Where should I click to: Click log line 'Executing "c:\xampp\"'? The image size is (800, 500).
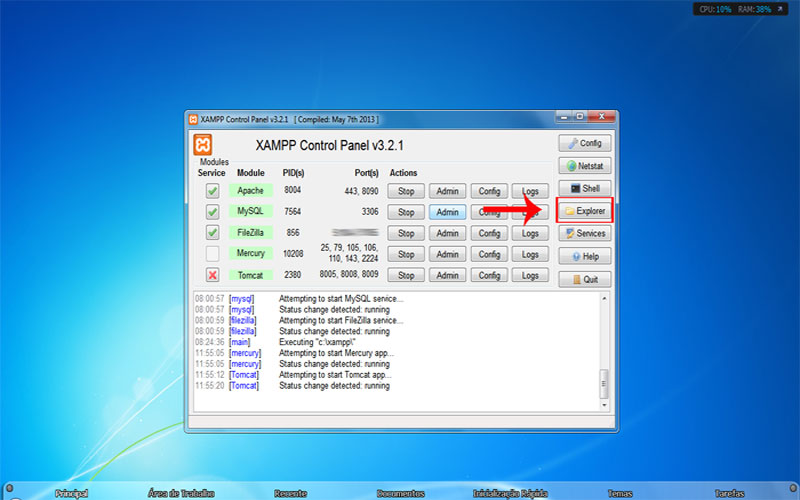tap(317, 342)
